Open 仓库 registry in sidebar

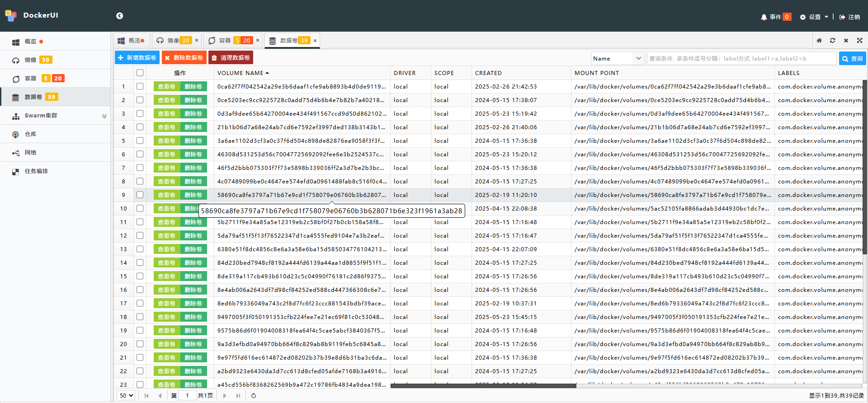(x=30, y=134)
